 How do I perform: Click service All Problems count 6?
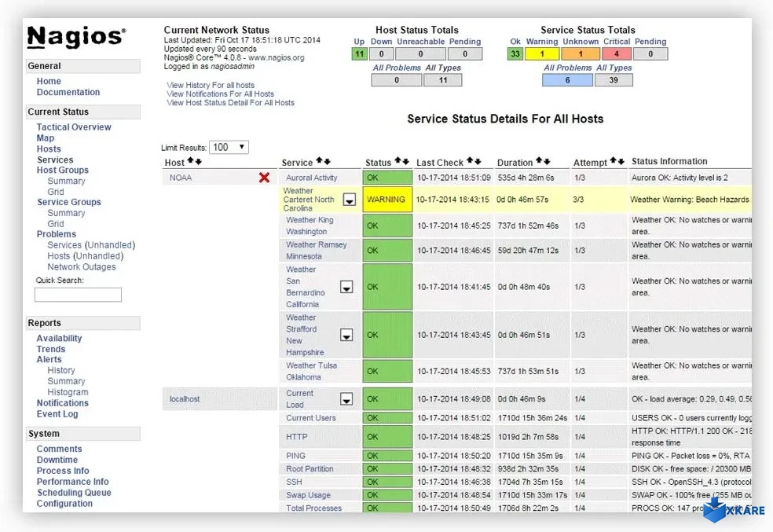567,80
